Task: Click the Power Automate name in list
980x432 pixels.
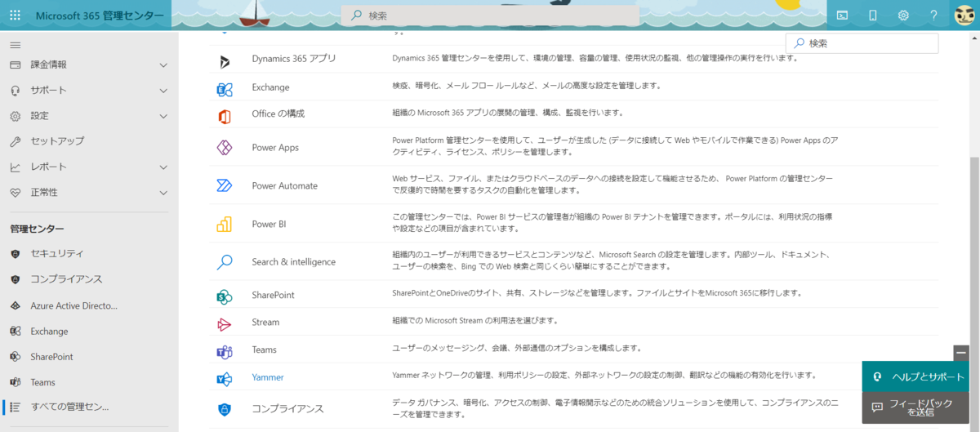Action: point(285,186)
